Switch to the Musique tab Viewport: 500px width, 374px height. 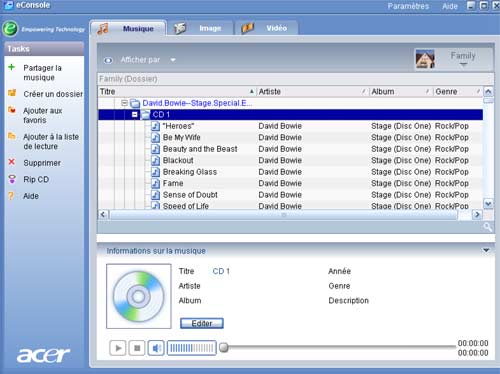tap(128, 28)
